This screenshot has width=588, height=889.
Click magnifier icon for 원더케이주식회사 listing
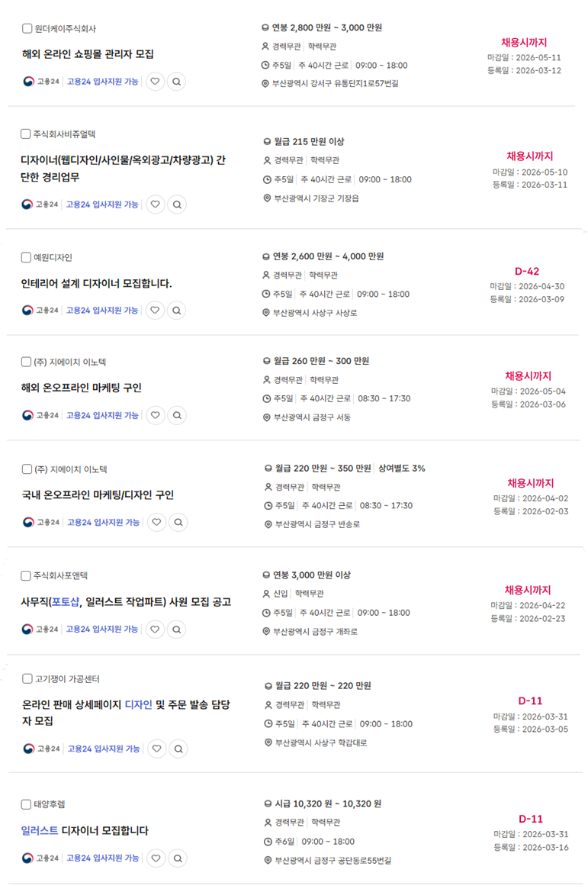177,81
